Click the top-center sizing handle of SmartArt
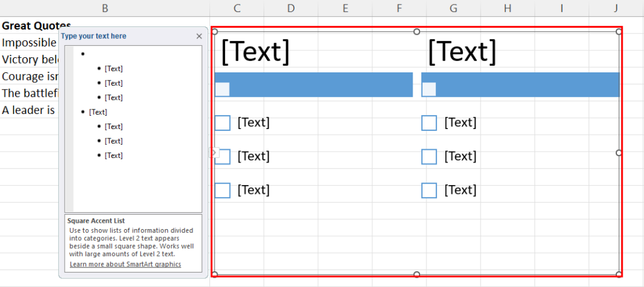The height and width of the screenshot is (287, 644). coord(416,31)
